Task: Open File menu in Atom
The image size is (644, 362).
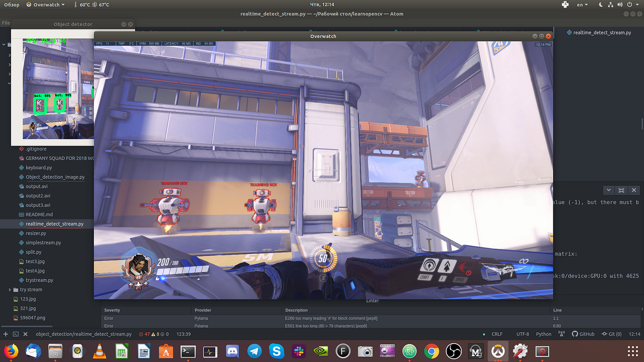Action: click(6, 23)
